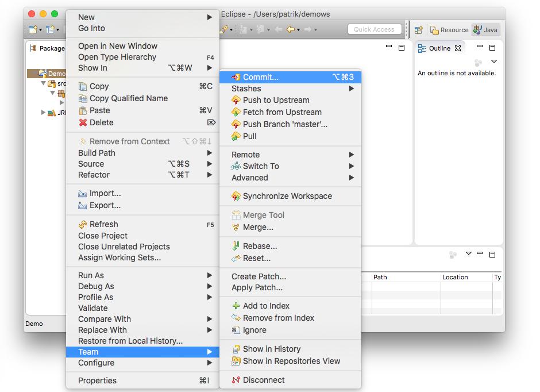Select Fetch from Upstream icon
This screenshot has height=392, width=540.
click(236, 112)
